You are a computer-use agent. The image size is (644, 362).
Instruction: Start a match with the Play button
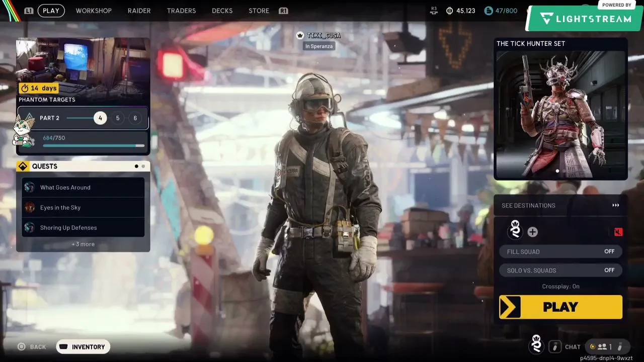point(560,307)
